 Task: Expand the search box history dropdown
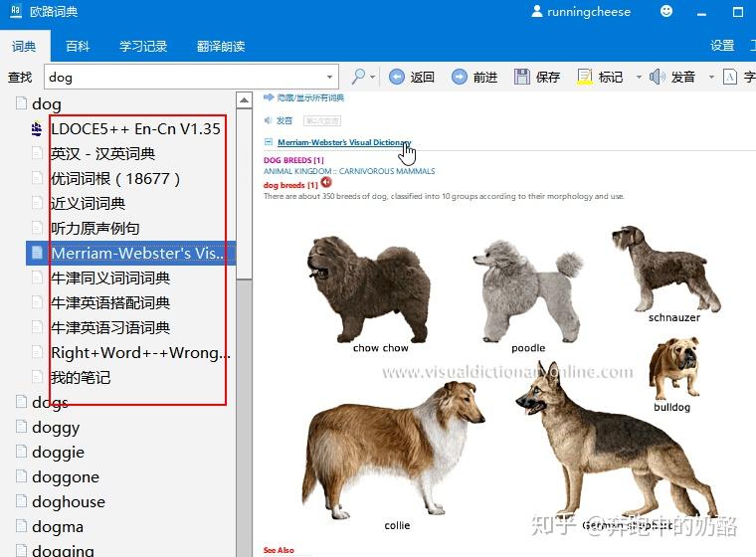click(x=329, y=78)
